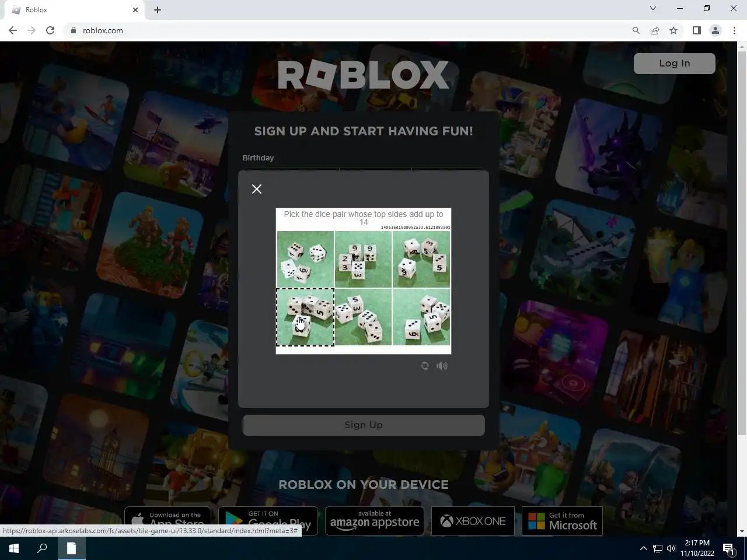The width and height of the screenshot is (747, 560).
Task: Switch to the audio challenge speaker icon
Action: 442,366
